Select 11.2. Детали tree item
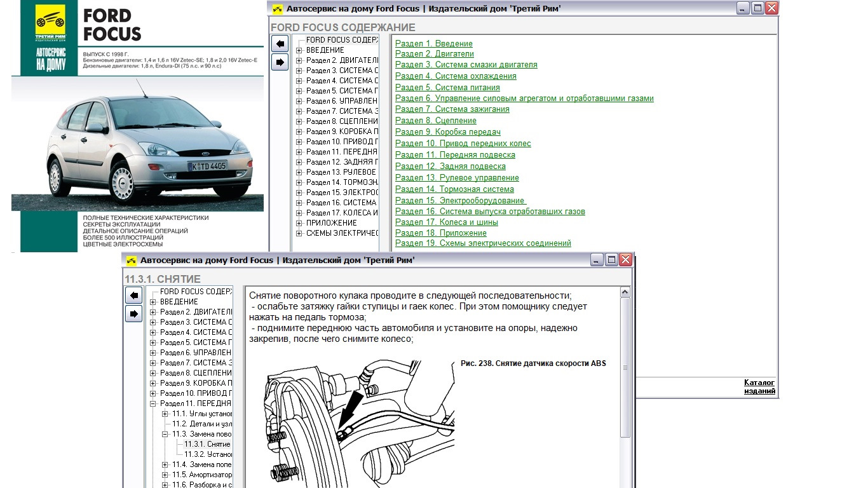The image size is (868, 488). pyautogui.click(x=202, y=424)
